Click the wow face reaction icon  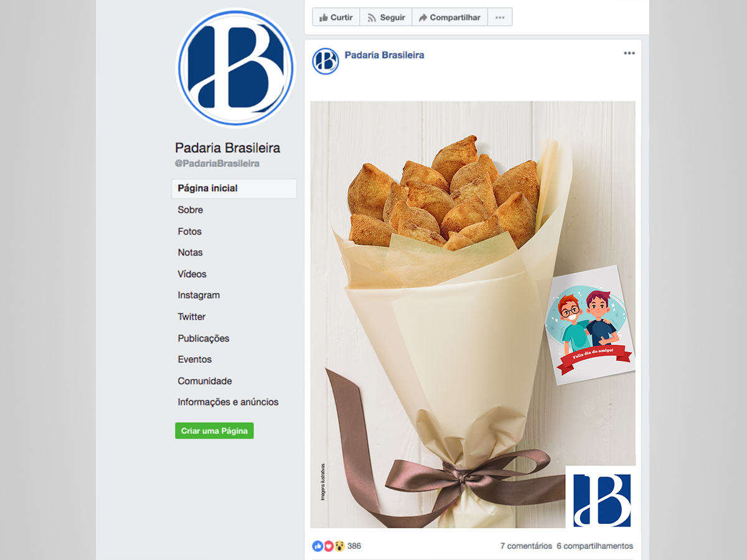(340, 546)
